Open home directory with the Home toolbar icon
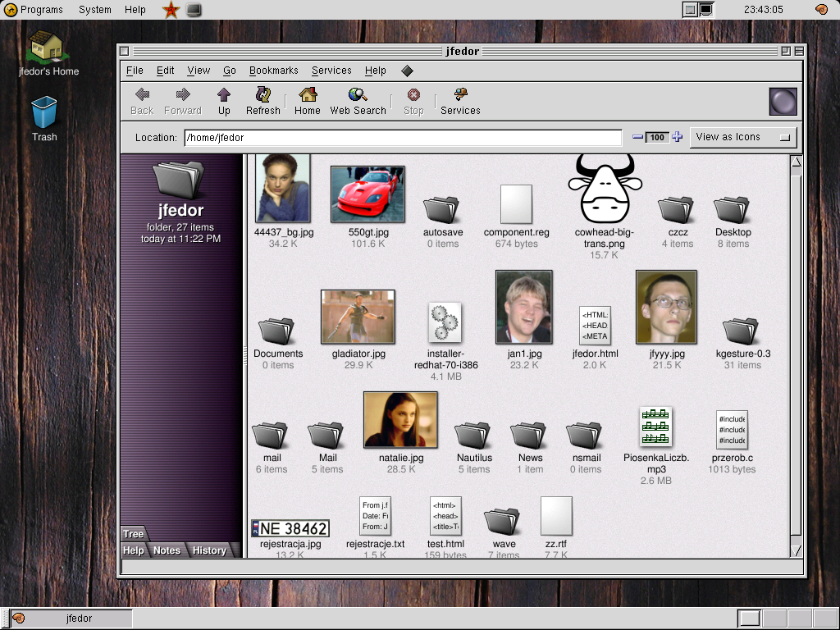This screenshot has height=630, width=840. [x=307, y=100]
